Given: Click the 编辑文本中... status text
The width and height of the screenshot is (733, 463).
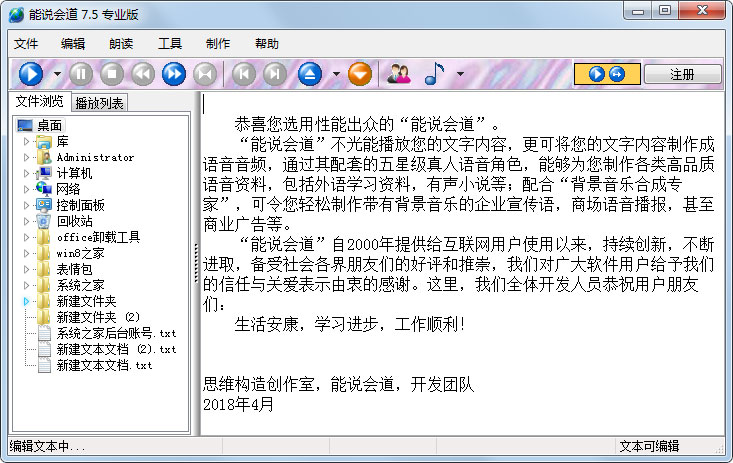Looking at the screenshot, I should click(47, 446).
